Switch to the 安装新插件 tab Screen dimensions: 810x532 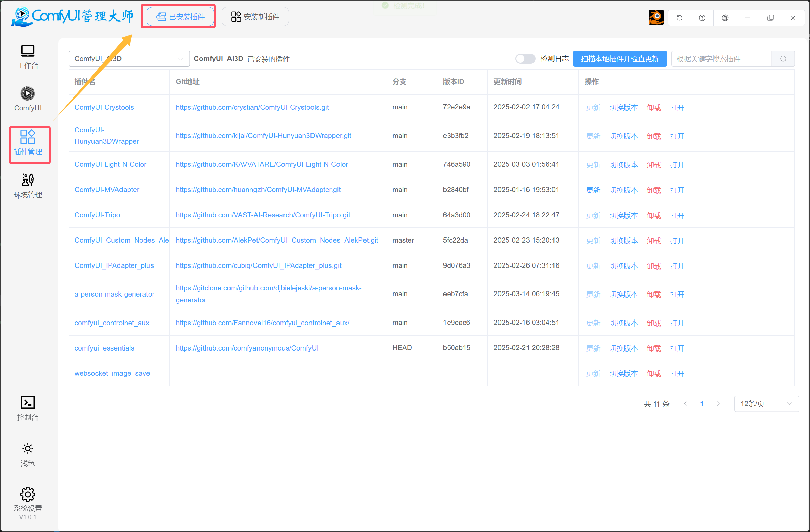pyautogui.click(x=255, y=16)
